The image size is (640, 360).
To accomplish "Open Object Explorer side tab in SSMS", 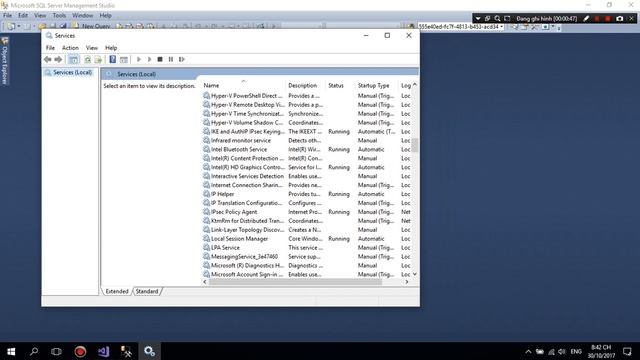I will 4,61.
